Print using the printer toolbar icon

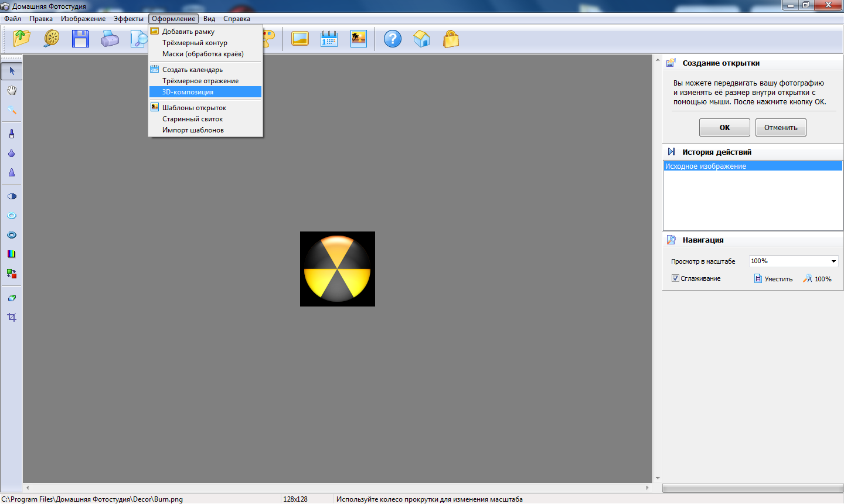pyautogui.click(x=110, y=39)
